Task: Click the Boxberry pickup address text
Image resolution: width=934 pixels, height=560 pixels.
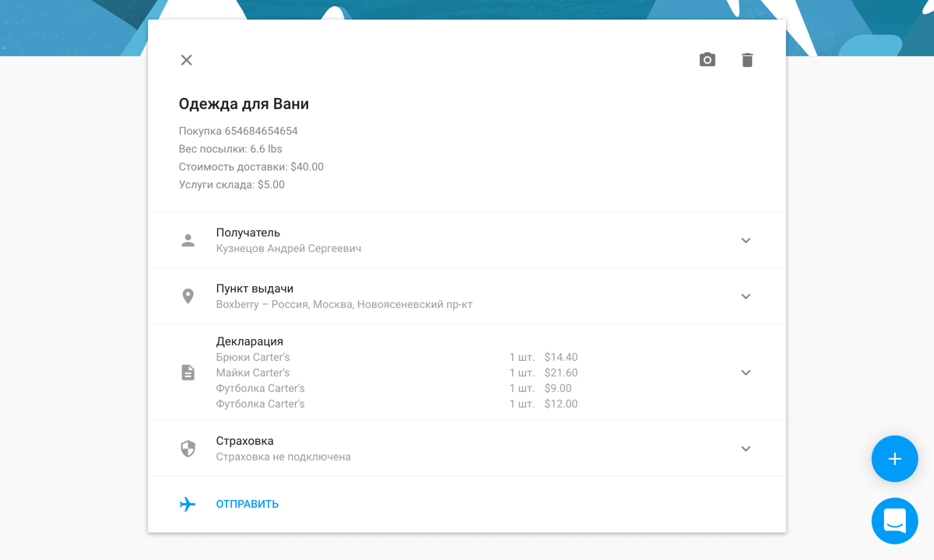Action: click(344, 305)
